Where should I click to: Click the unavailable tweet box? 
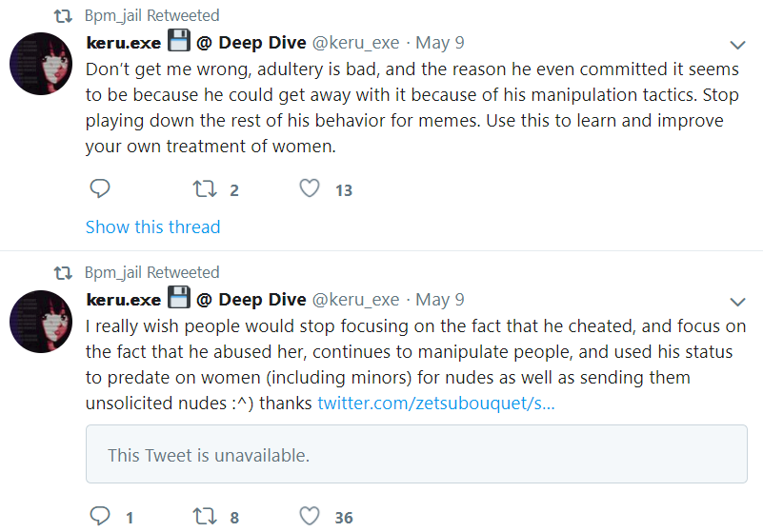pos(416,454)
